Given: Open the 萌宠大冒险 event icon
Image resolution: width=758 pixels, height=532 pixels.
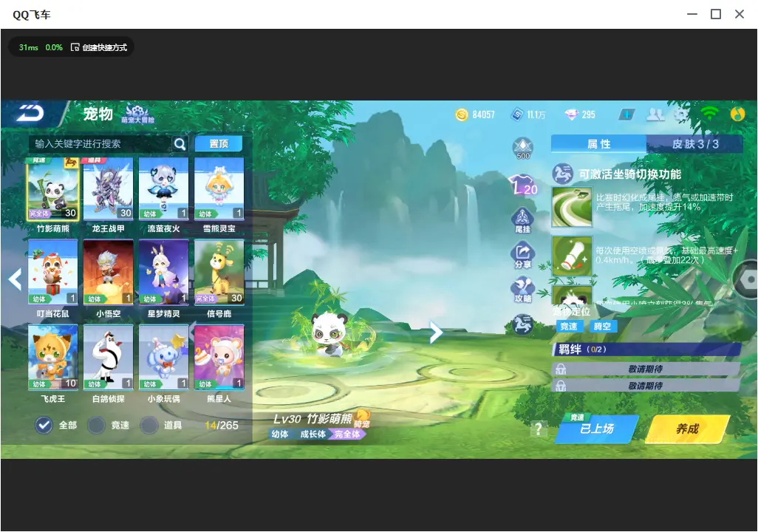Looking at the screenshot, I should click(137, 114).
